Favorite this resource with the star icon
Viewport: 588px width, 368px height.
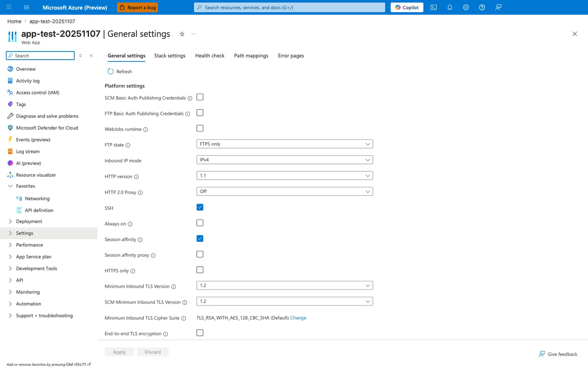[182, 34]
